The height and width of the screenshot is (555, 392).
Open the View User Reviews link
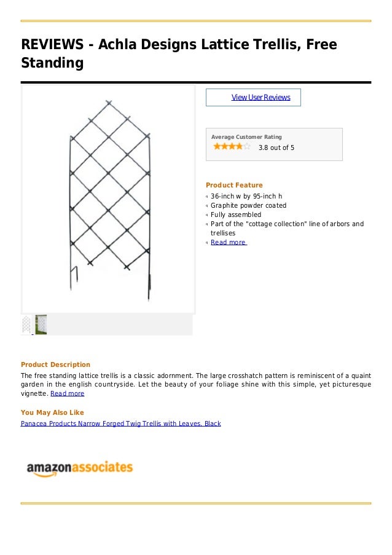point(261,97)
